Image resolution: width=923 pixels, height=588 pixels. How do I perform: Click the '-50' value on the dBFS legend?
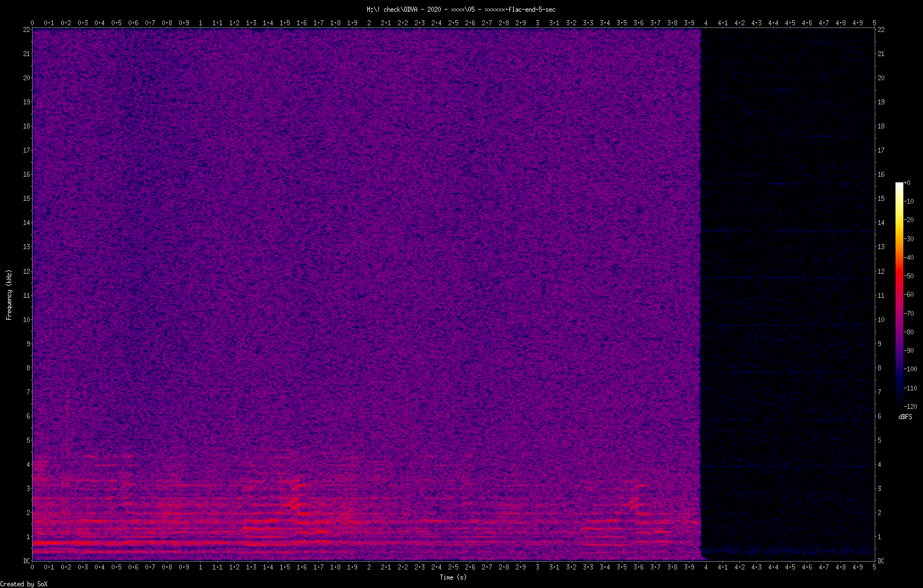coord(909,276)
